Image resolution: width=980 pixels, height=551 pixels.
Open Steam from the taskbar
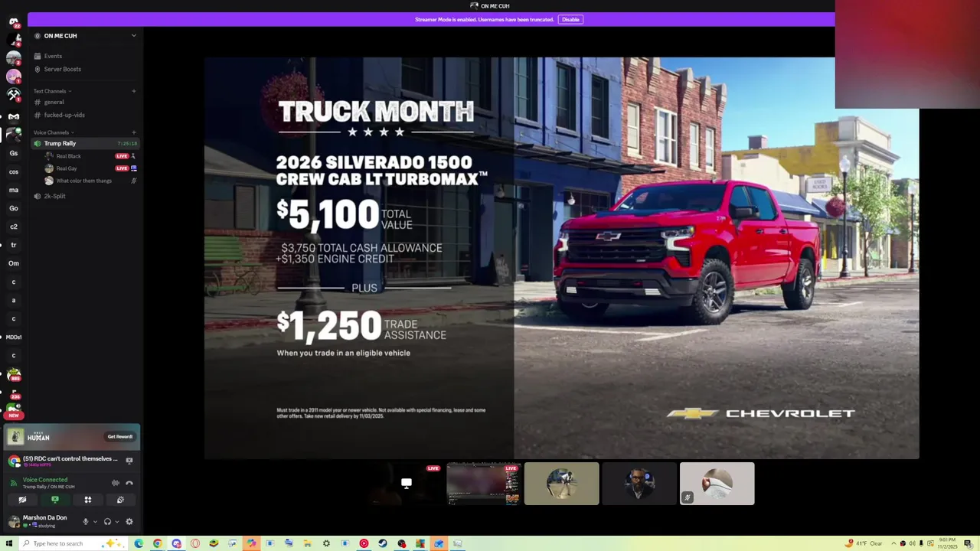pyautogui.click(x=382, y=543)
